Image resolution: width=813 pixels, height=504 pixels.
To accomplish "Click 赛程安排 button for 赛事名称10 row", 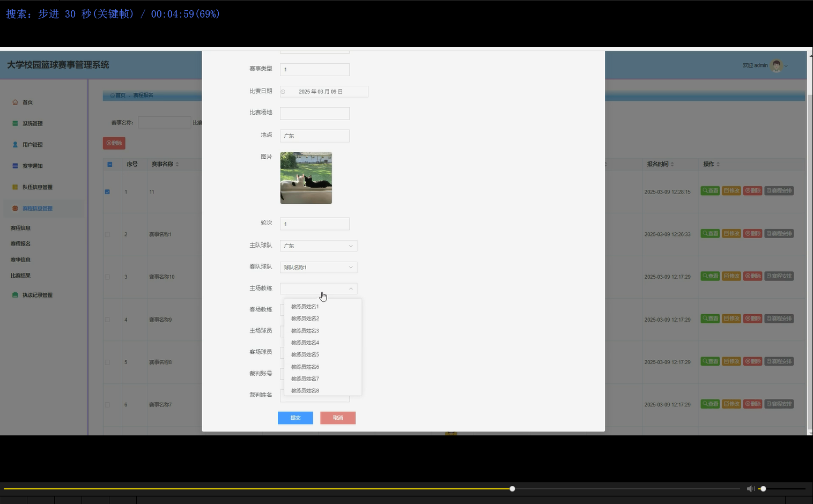I will coord(779,276).
